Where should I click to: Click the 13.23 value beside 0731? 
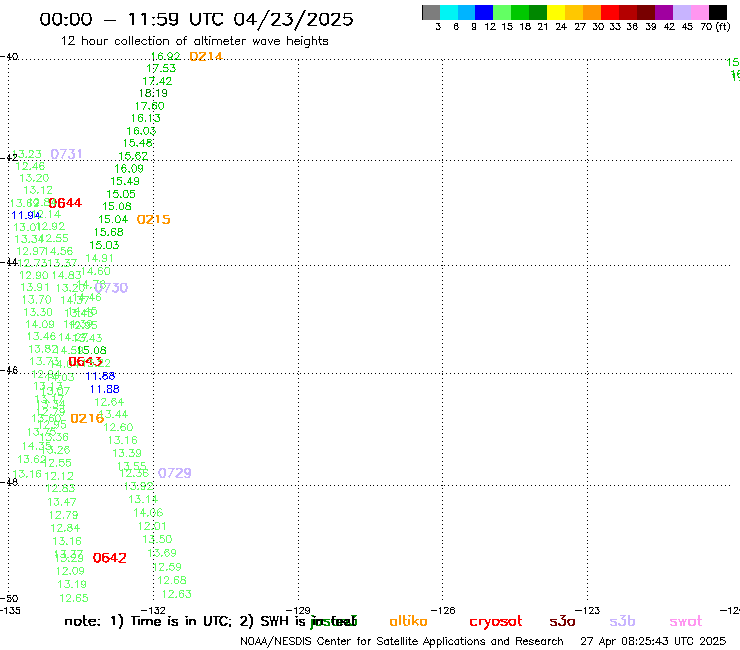tap(27, 154)
